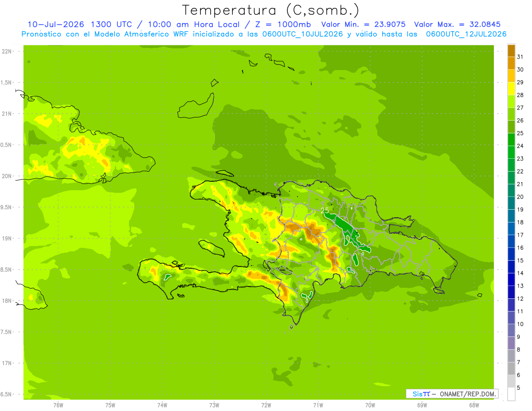Viewport: 532px width, 411px height.
Task: Click the legend value "7"
Action: point(519,362)
